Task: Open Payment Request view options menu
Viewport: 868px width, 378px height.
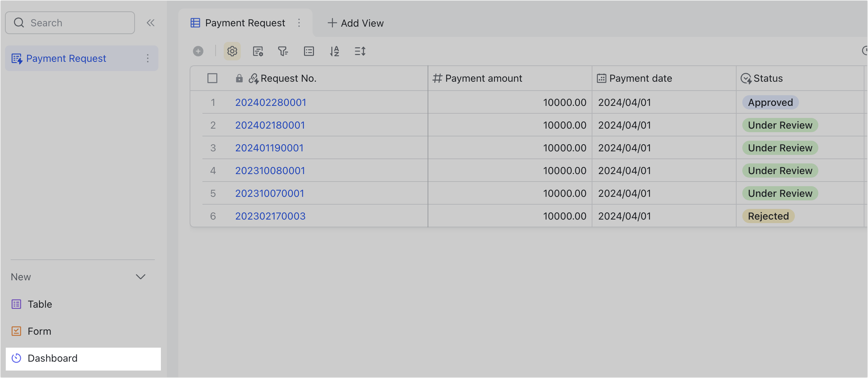Action: pos(299,23)
